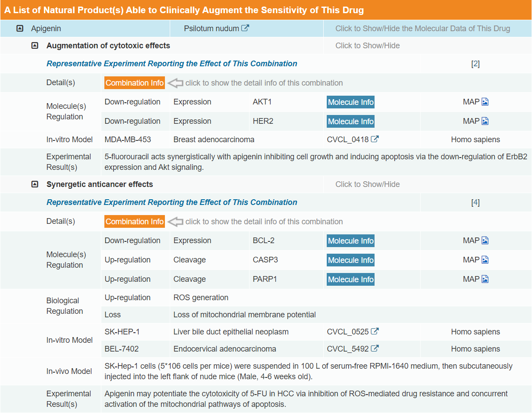Collapse Augmentation of cytotoxic effects section
Screen dimensions: 532x413
coord(35,46)
